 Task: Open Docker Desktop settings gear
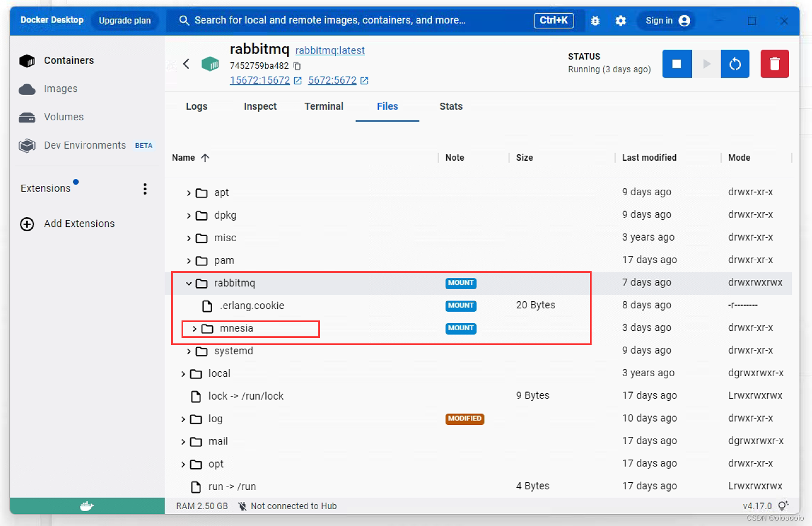[x=620, y=20]
